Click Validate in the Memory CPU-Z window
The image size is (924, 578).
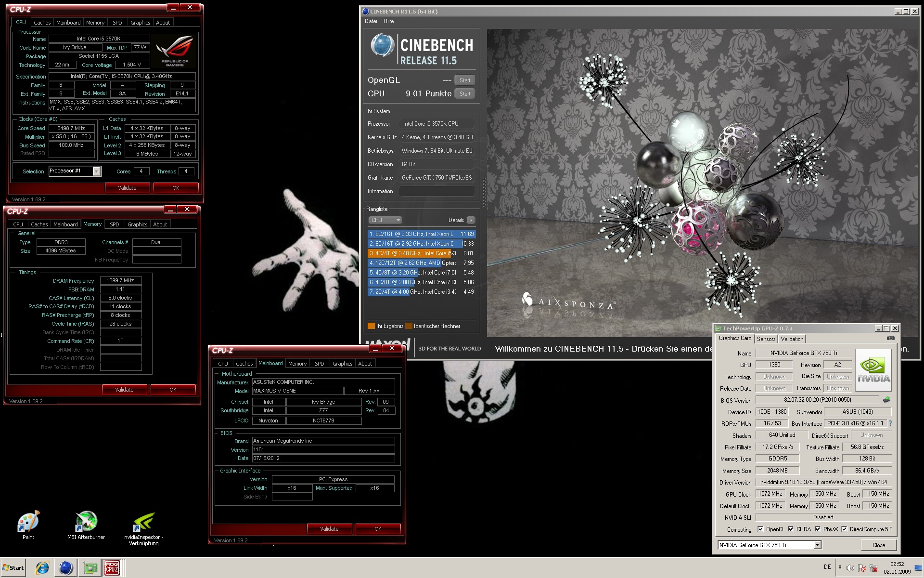tap(124, 390)
